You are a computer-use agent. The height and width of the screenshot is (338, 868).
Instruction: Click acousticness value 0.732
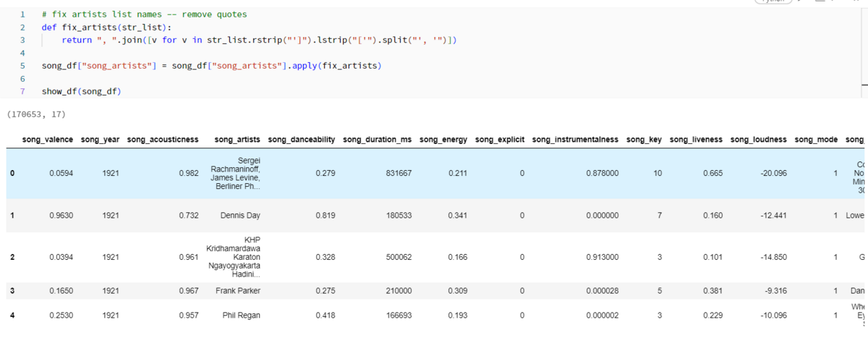coord(188,216)
